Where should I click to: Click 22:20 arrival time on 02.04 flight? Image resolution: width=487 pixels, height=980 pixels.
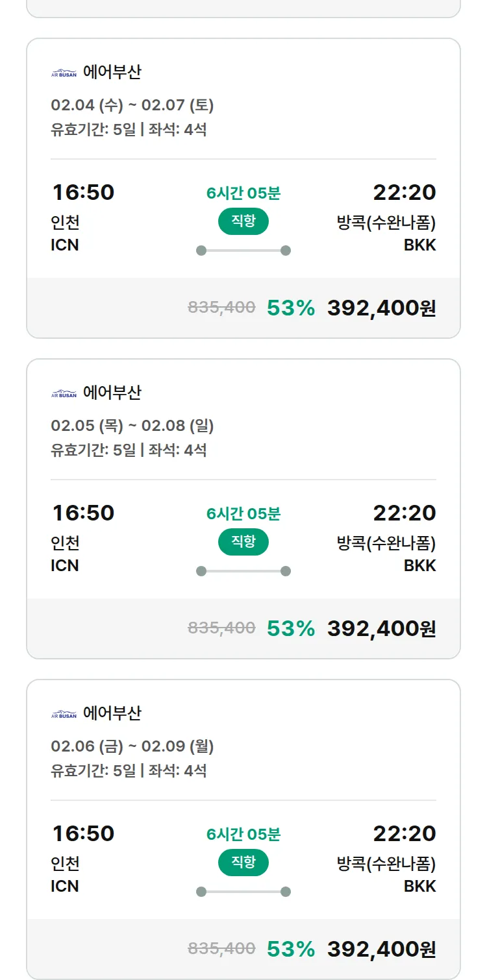[404, 193]
